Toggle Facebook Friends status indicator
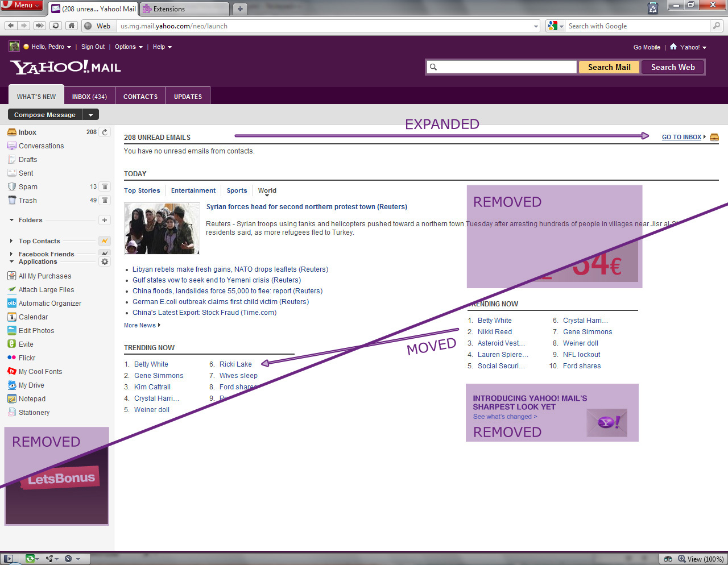The height and width of the screenshot is (565, 728). (x=105, y=254)
